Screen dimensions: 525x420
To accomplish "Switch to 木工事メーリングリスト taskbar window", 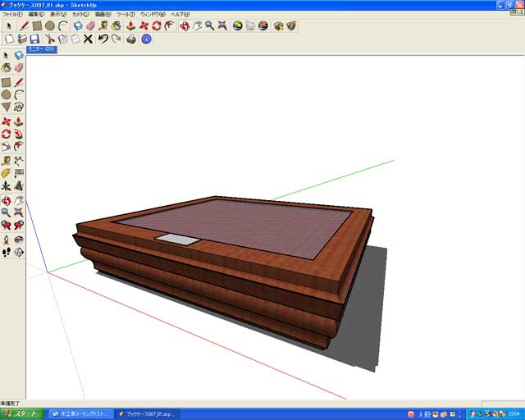I will (x=79, y=414).
